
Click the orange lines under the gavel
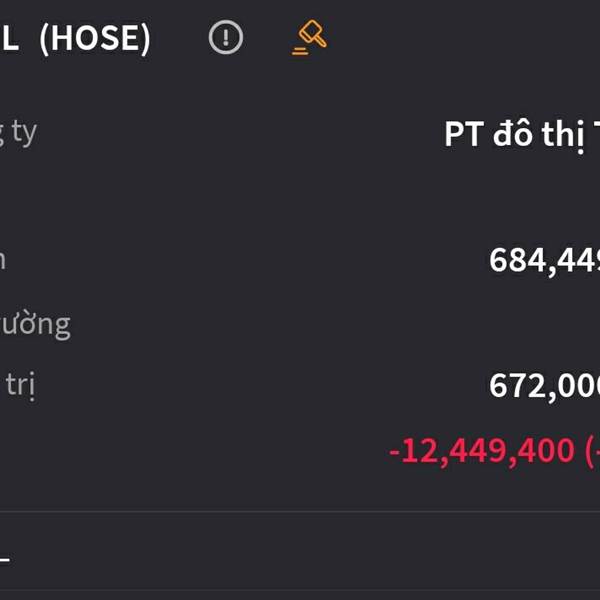[x=300, y=51]
